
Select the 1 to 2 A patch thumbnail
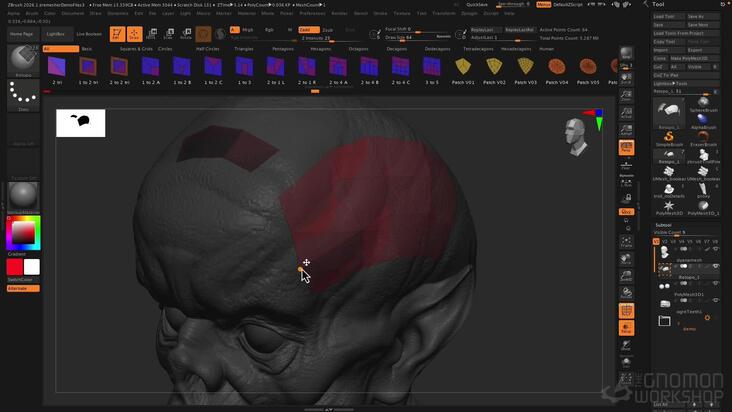coord(150,71)
